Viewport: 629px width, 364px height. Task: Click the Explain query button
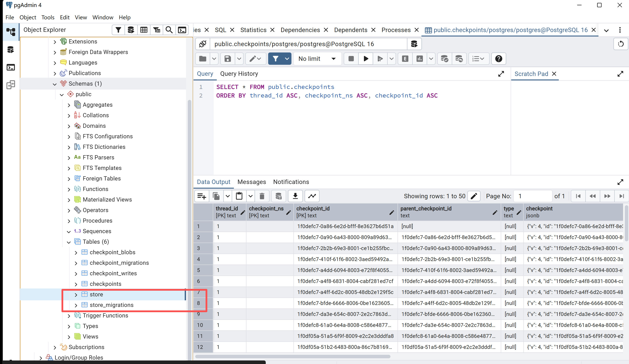point(405,59)
